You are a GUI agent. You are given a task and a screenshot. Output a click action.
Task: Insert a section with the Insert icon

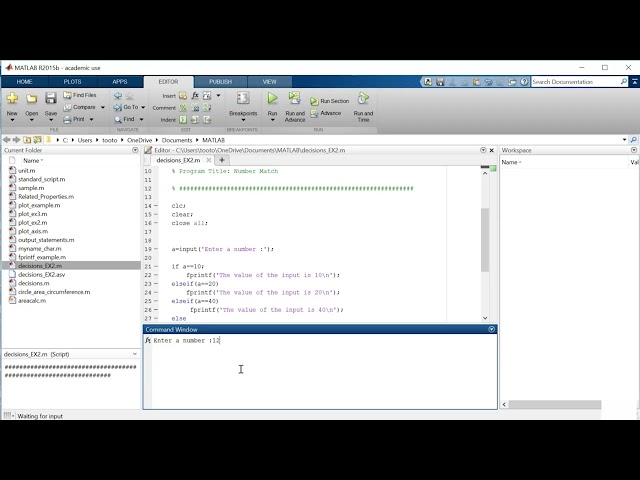pos(183,96)
